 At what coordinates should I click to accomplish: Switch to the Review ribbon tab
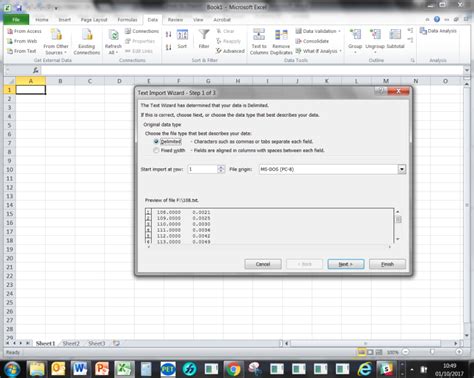[x=175, y=20]
